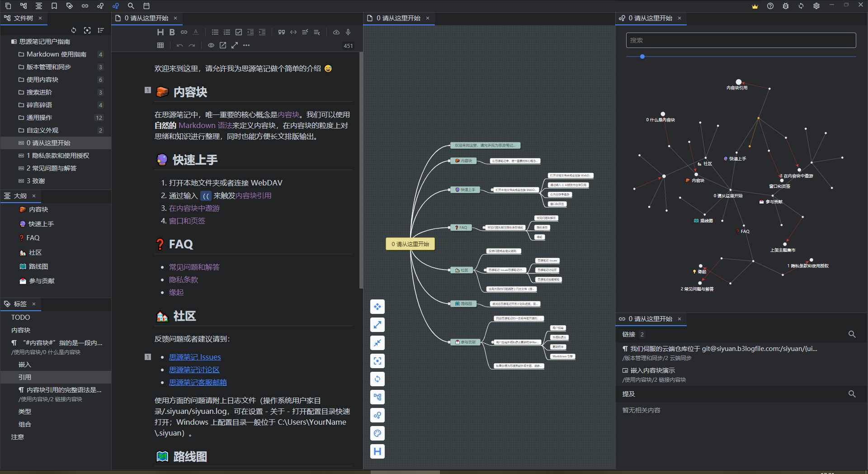Viewport: 868px width, 474px height.
Task: Open settings gear in top bar
Action: point(816,6)
